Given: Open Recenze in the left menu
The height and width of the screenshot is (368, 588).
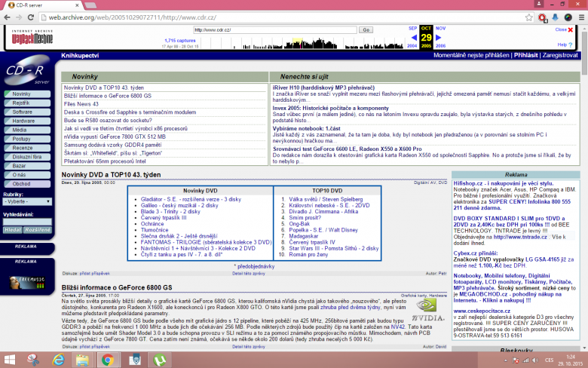Looking at the screenshot, I should click(27, 148).
